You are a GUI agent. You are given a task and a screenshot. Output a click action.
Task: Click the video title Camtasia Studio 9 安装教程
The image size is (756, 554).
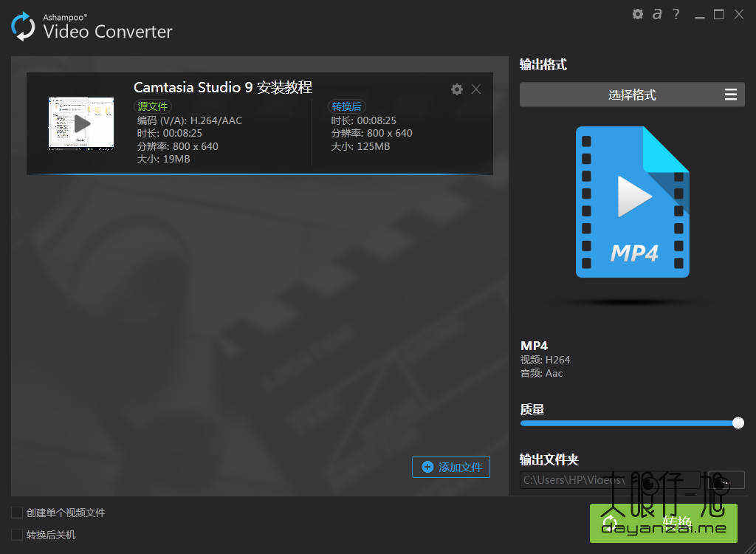223,87
